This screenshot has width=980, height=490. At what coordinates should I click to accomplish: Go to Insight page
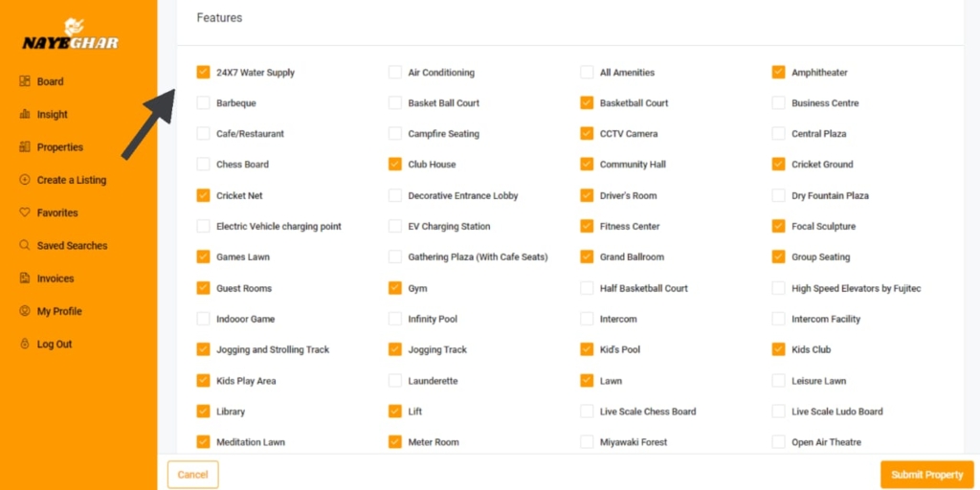[53, 115]
